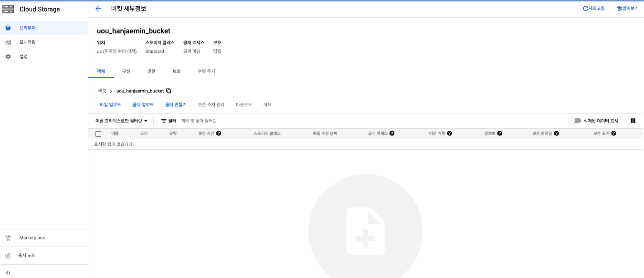Screen dimensions: 644x278
Task: Click help icon next to 보관 만료일
Action: [x=556, y=134]
